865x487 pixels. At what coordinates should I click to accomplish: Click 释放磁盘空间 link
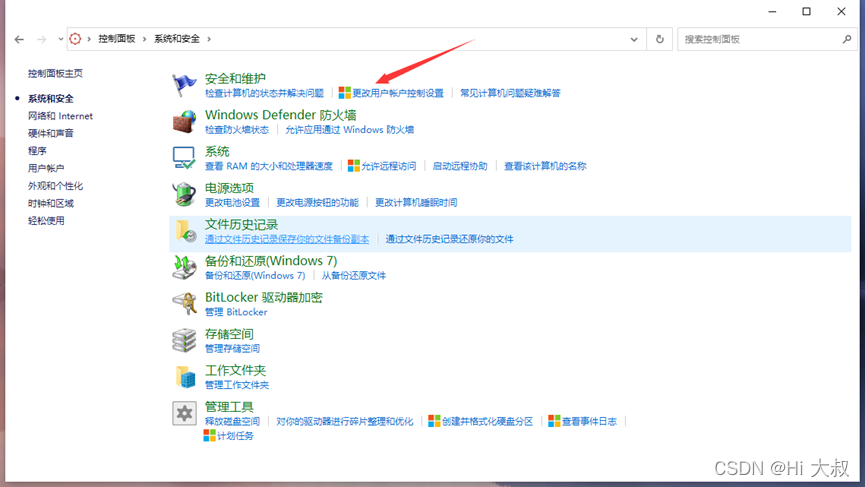coord(232,421)
